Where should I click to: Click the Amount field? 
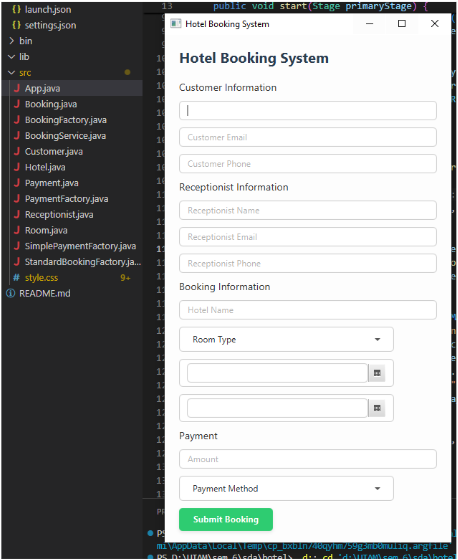tap(308, 459)
